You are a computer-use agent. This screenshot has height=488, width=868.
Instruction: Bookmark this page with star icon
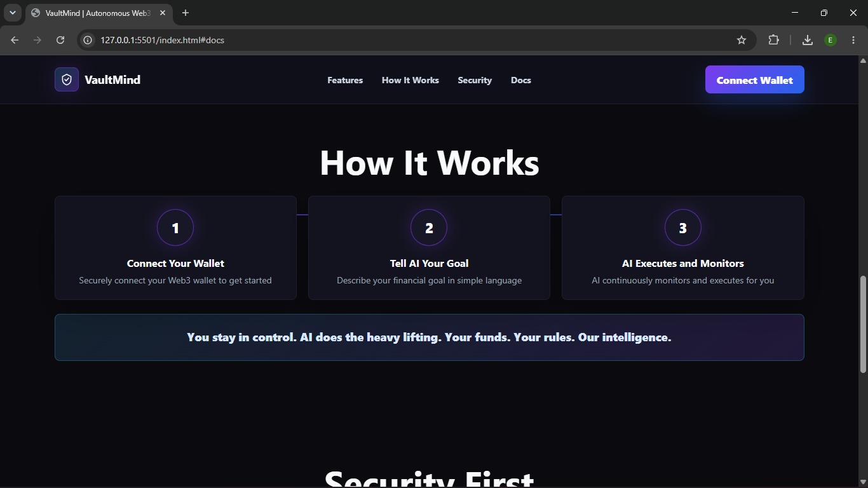pyautogui.click(x=742, y=40)
